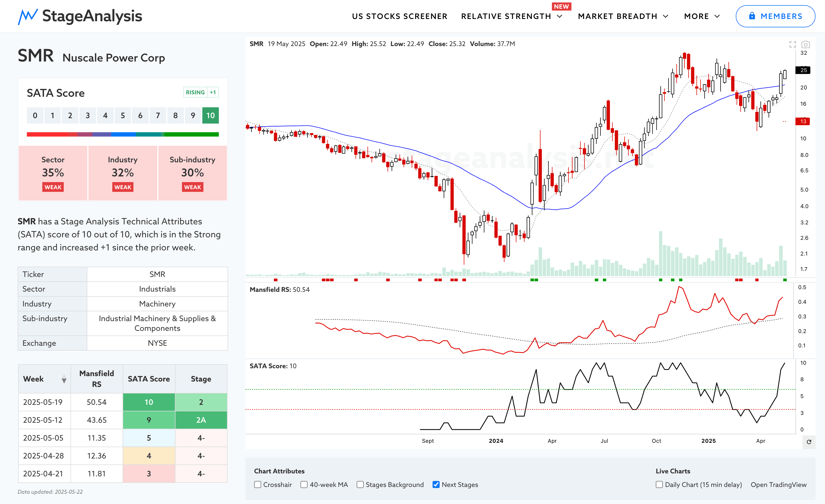Click the NEW badge above Relative Strength
Screen dimensions: 825x504
click(561, 6)
